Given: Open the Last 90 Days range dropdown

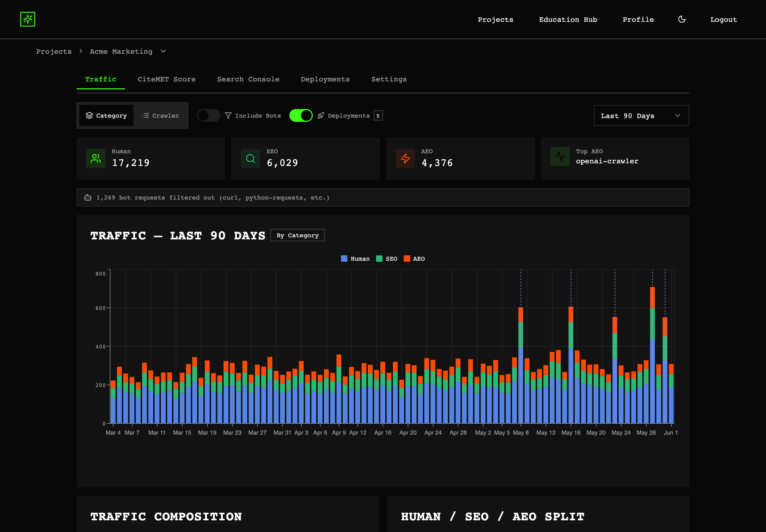Looking at the screenshot, I should click(641, 116).
